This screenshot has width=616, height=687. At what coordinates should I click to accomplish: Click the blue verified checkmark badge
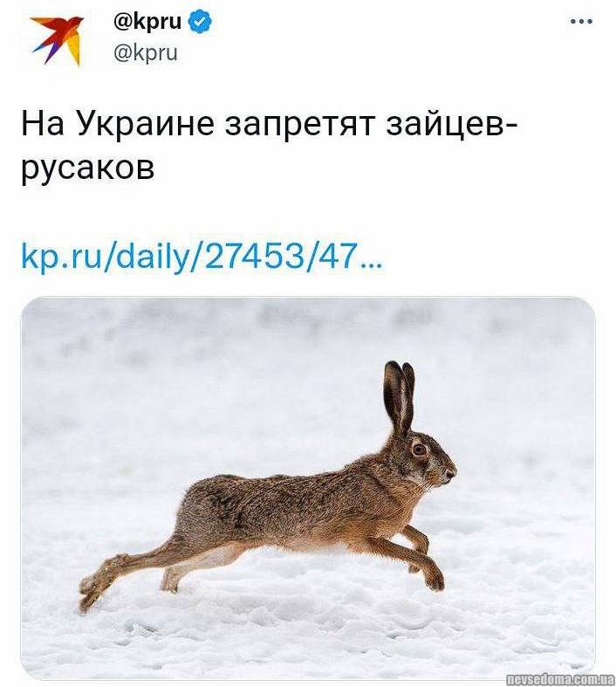(200, 22)
